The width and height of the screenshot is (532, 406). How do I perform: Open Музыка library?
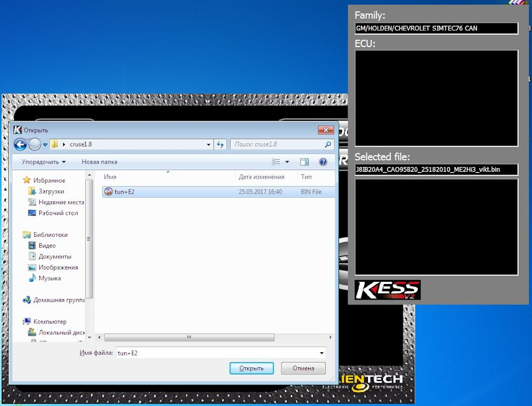pyautogui.click(x=49, y=278)
